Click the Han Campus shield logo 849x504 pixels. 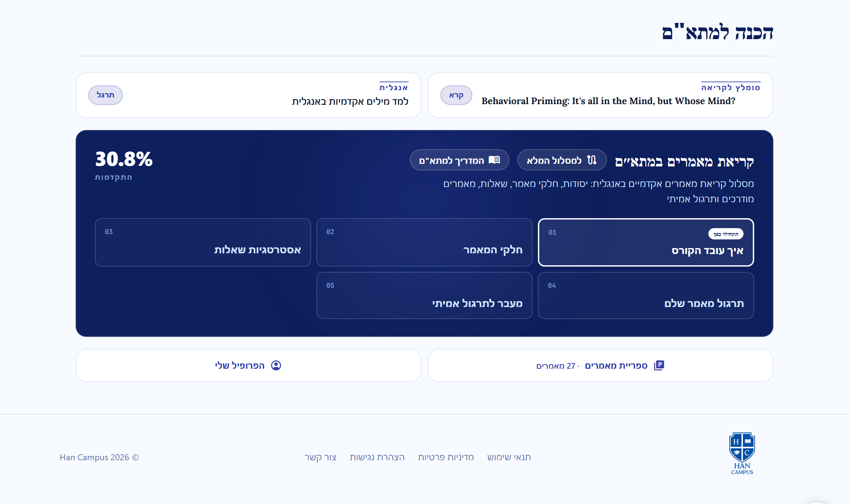click(x=742, y=453)
